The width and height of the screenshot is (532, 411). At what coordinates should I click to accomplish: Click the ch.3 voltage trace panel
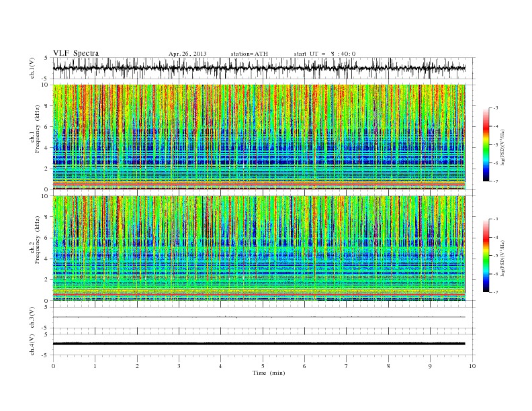(263, 318)
